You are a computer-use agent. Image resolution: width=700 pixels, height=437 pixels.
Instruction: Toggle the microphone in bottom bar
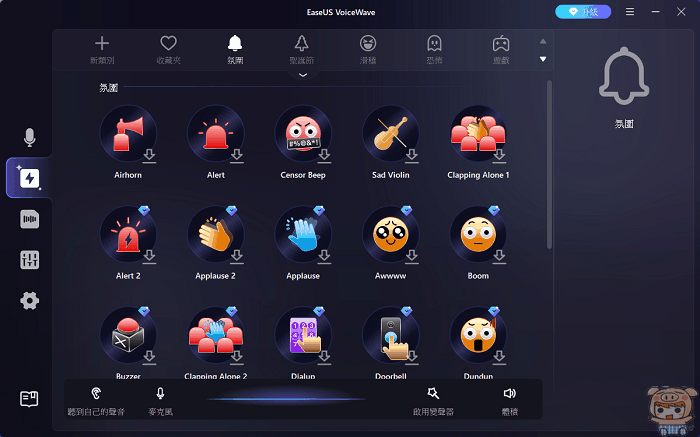160,401
